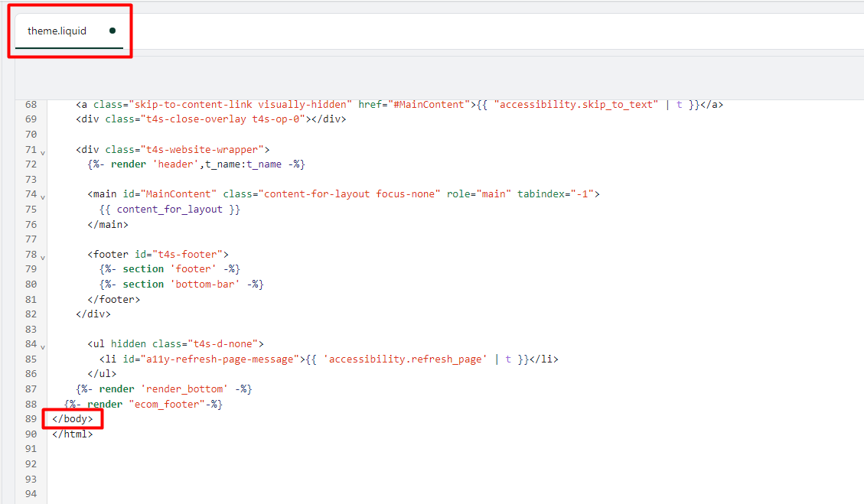Collapse the t4s-website-wrapper div at line 71
The image size is (864, 504).
[x=42, y=152]
